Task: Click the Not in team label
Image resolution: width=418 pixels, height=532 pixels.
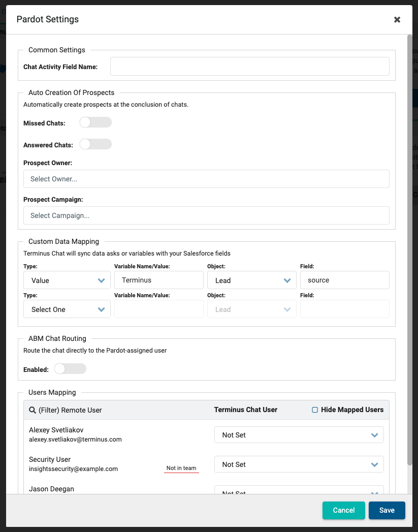Action: [181, 468]
